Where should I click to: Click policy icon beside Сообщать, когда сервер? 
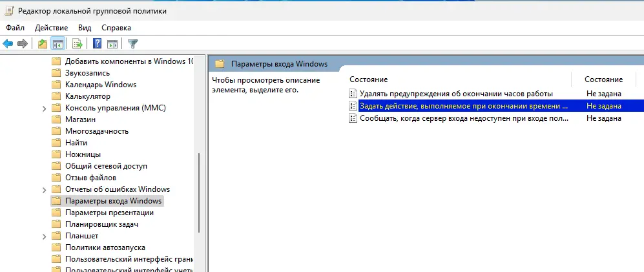[x=353, y=118]
